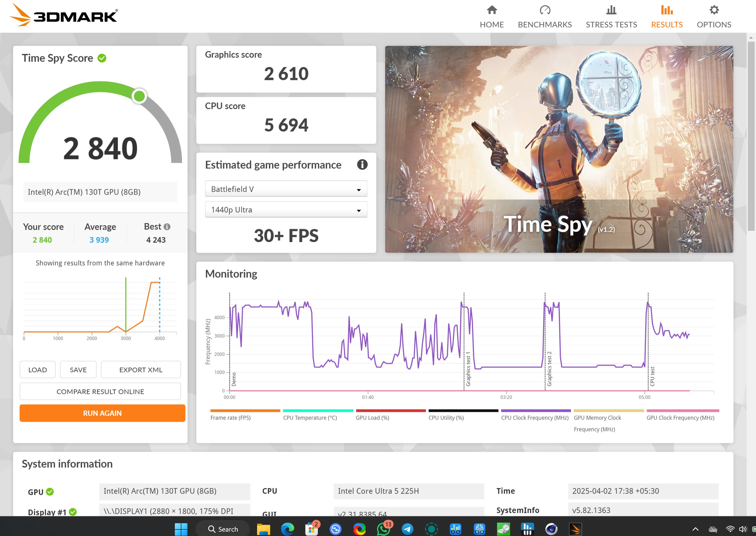Click the LOAD button
756x536 pixels.
pyautogui.click(x=37, y=370)
